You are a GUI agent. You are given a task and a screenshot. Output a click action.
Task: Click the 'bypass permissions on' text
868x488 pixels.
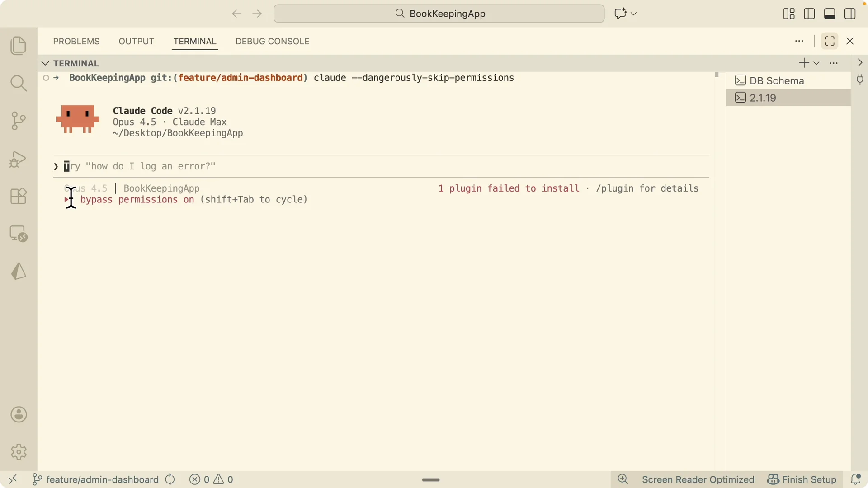coord(137,200)
